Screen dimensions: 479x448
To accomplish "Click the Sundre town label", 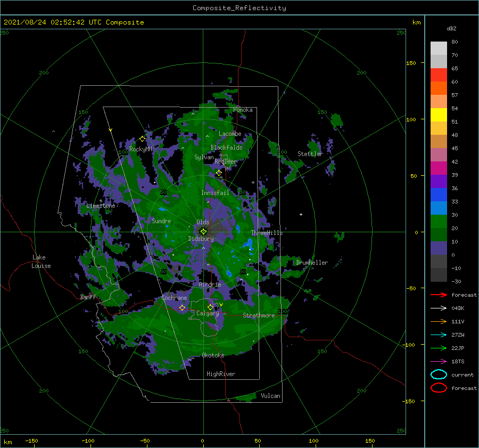I will pyautogui.click(x=161, y=221).
